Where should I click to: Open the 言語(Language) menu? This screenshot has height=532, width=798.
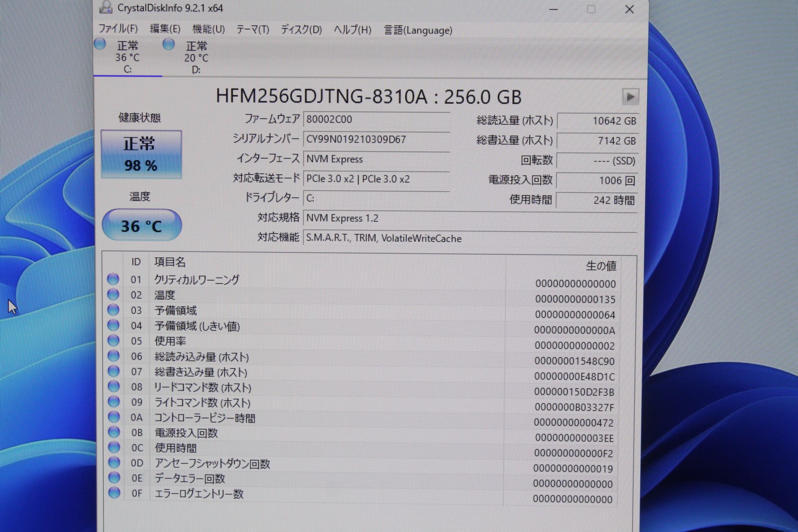(x=418, y=31)
